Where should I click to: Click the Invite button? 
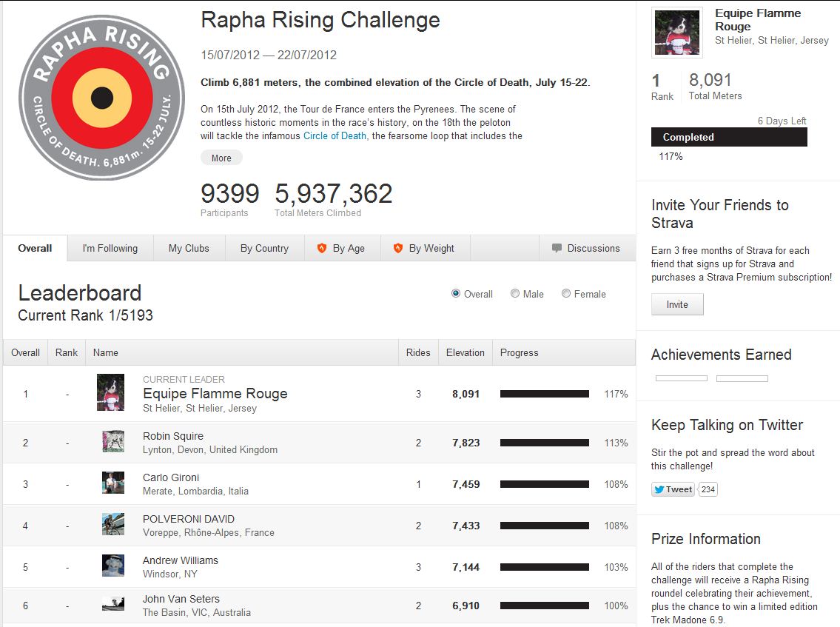coord(677,304)
